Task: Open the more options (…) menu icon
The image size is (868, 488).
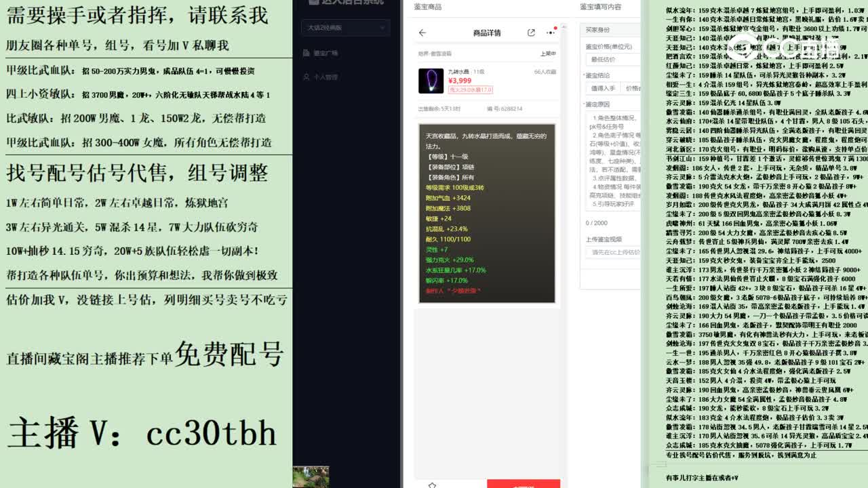Action: click(551, 33)
